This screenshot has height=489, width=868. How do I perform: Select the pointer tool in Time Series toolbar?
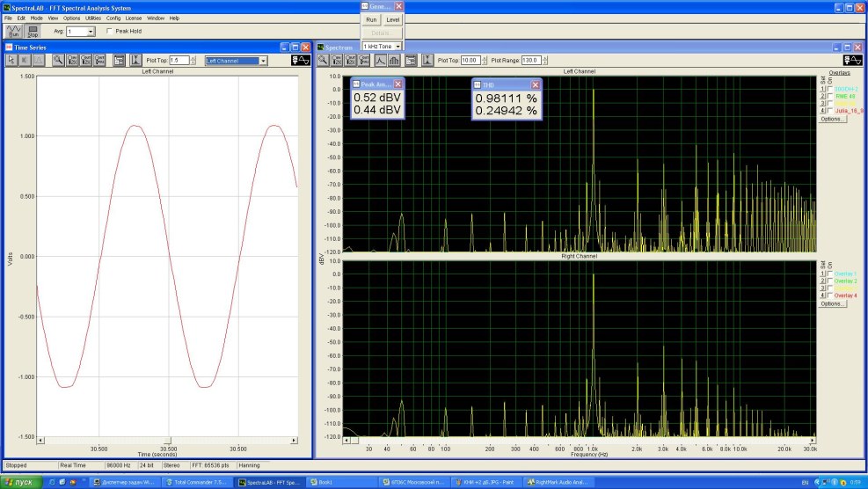(13, 61)
